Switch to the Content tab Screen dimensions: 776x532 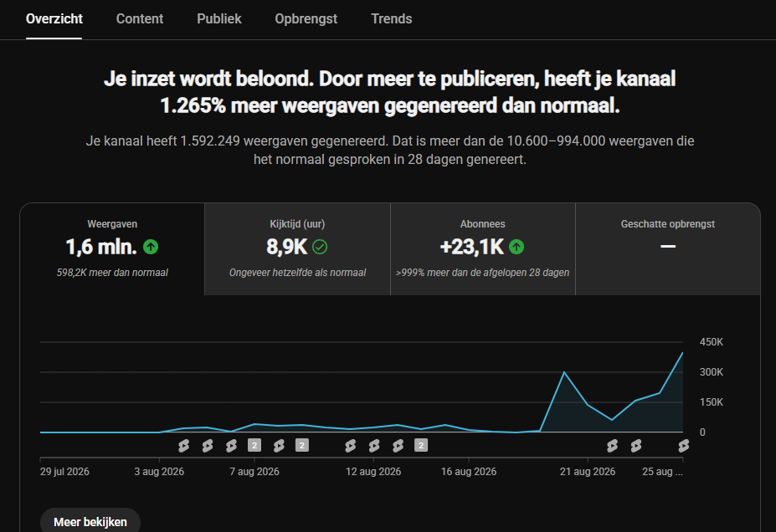[140, 18]
